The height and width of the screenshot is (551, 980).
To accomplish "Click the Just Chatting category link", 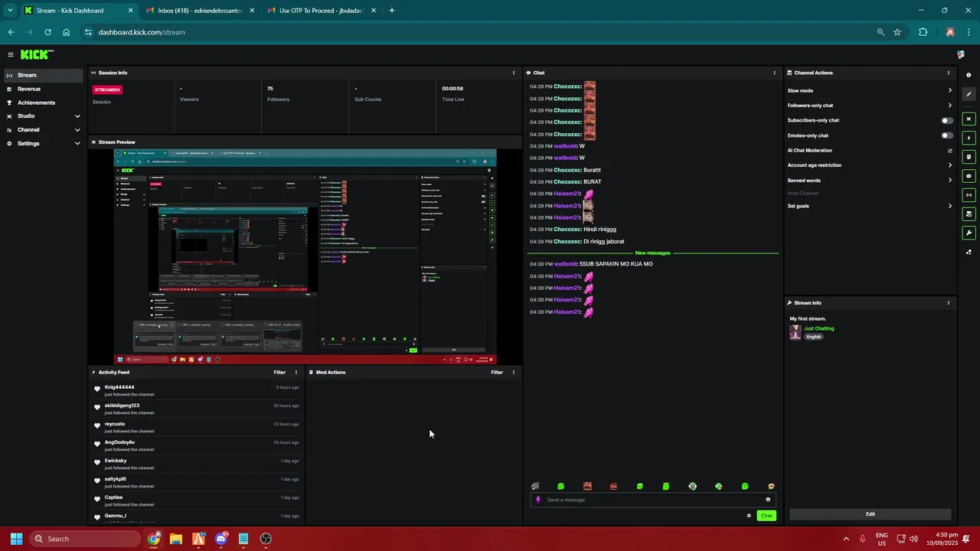I will (x=819, y=328).
